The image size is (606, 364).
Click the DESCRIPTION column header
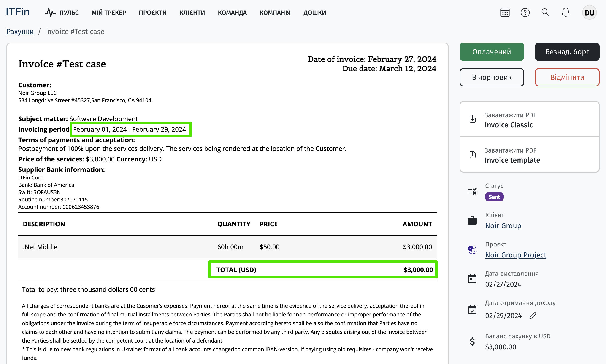point(44,224)
